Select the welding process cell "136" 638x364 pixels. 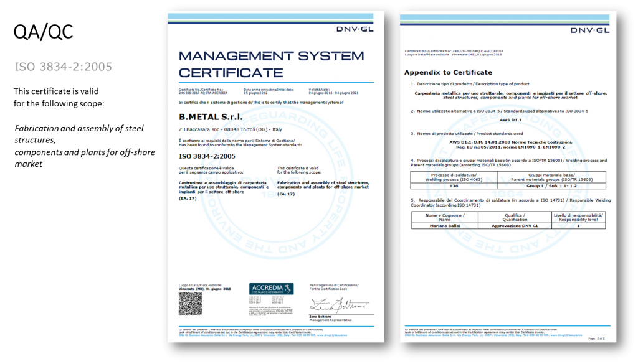tap(454, 185)
